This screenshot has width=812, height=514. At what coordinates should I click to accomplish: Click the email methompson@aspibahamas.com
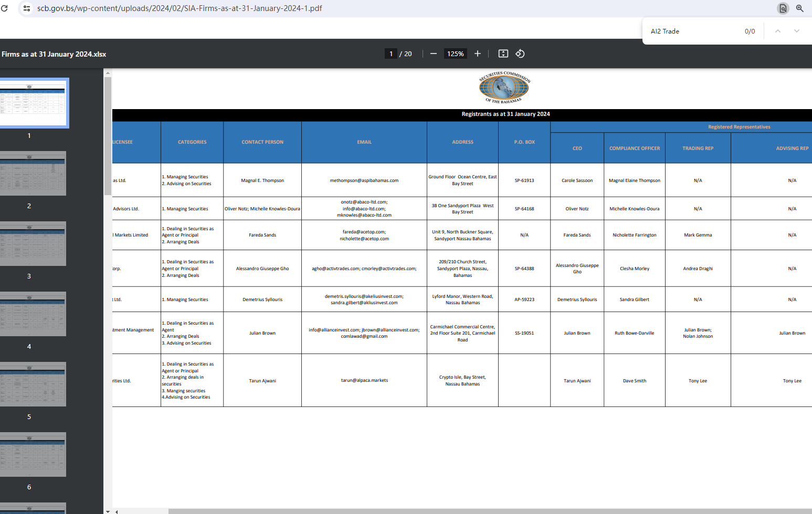(x=364, y=180)
